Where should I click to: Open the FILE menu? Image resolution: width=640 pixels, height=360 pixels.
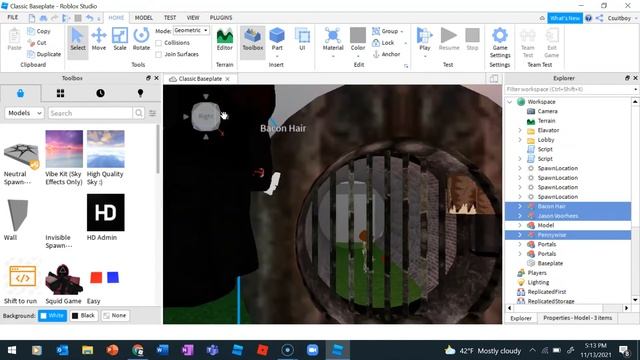[13, 18]
